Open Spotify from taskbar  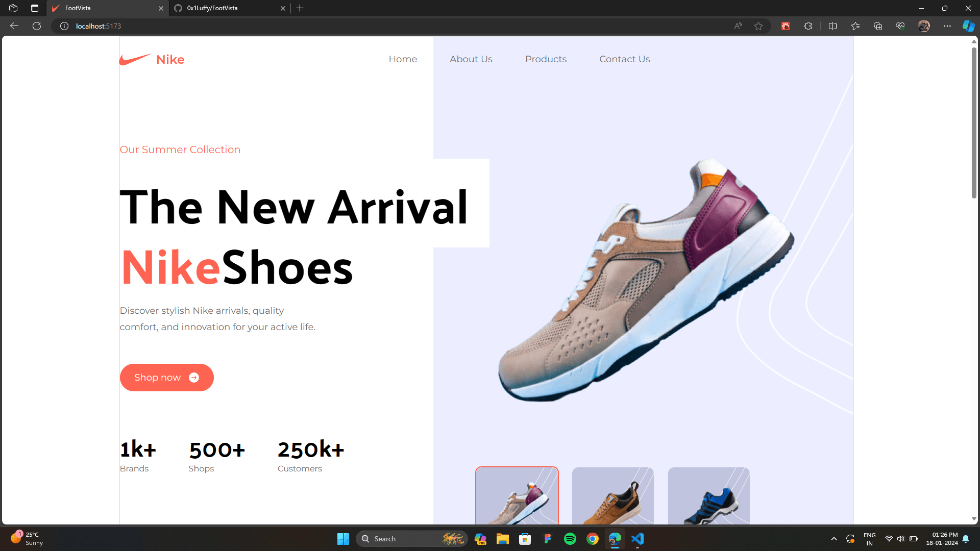coord(570,539)
